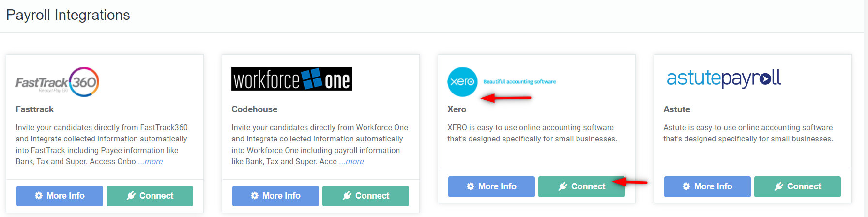This screenshot has width=868, height=217.
Task: Click Xero Beautiful accounting software tagline
Action: coord(519,82)
